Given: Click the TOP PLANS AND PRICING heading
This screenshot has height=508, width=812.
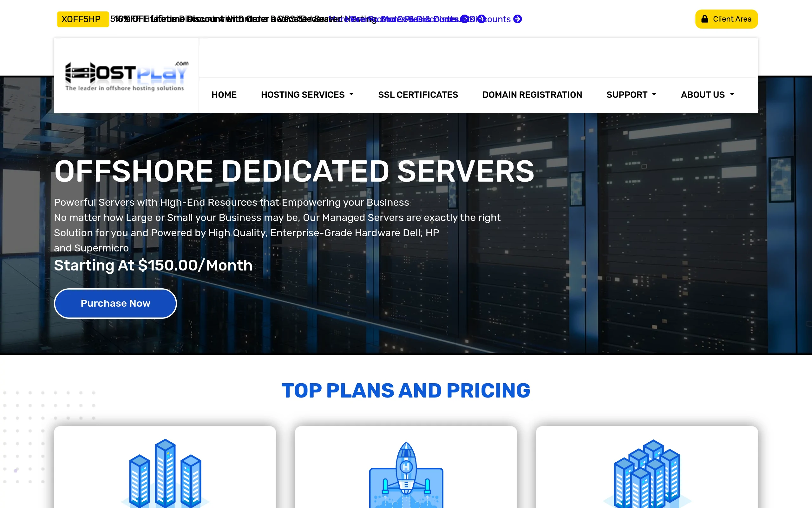Looking at the screenshot, I should tap(406, 391).
